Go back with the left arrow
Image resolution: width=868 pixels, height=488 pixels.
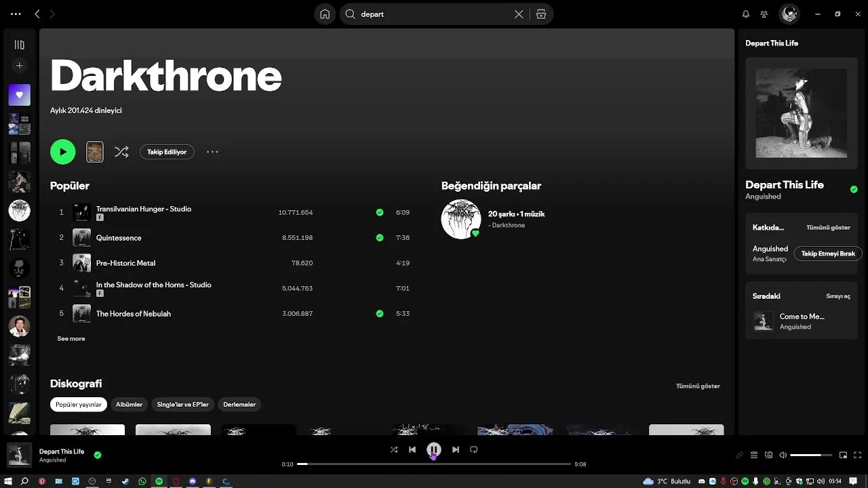(37, 14)
